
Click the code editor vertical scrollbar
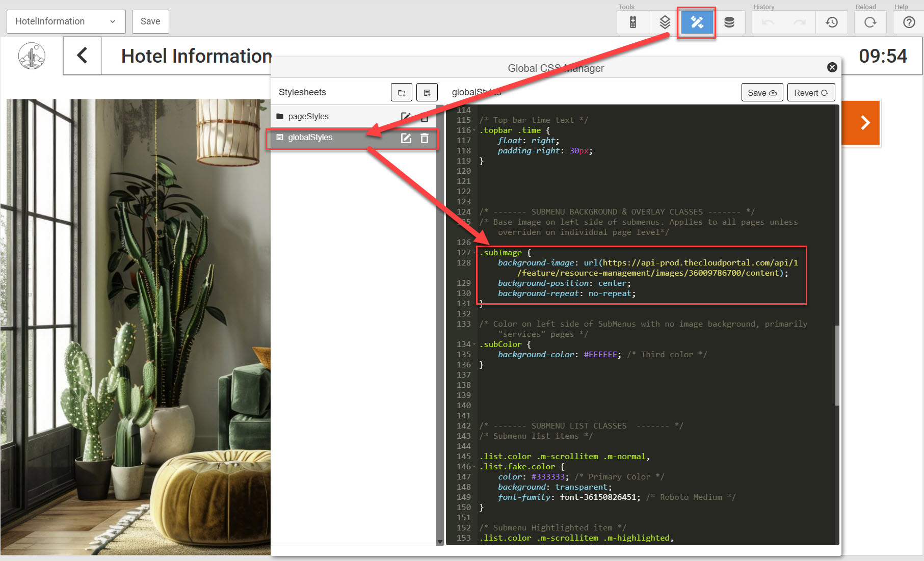(x=837, y=365)
